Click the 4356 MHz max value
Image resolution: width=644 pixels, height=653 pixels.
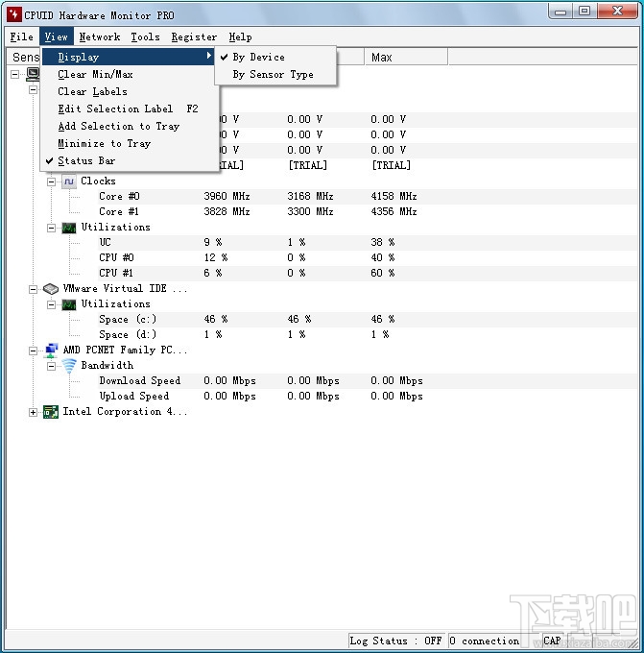coord(394,211)
